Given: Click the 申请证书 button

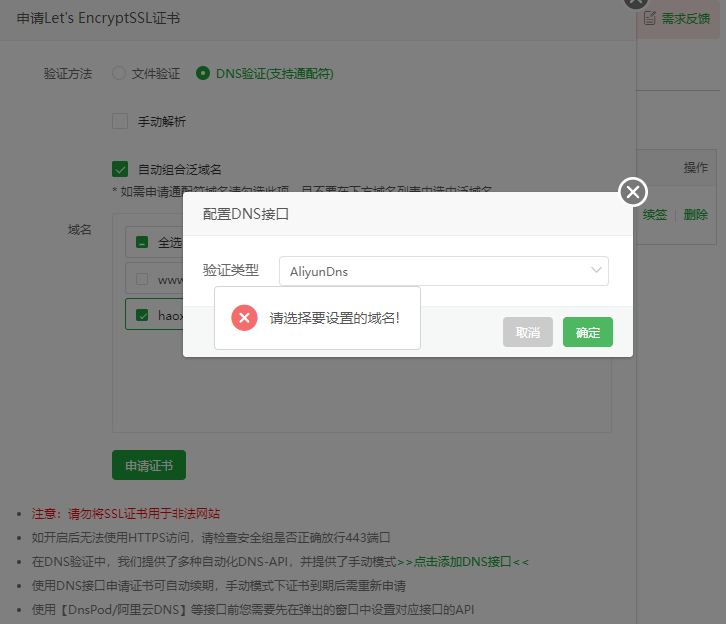Looking at the screenshot, I should coord(149,465).
